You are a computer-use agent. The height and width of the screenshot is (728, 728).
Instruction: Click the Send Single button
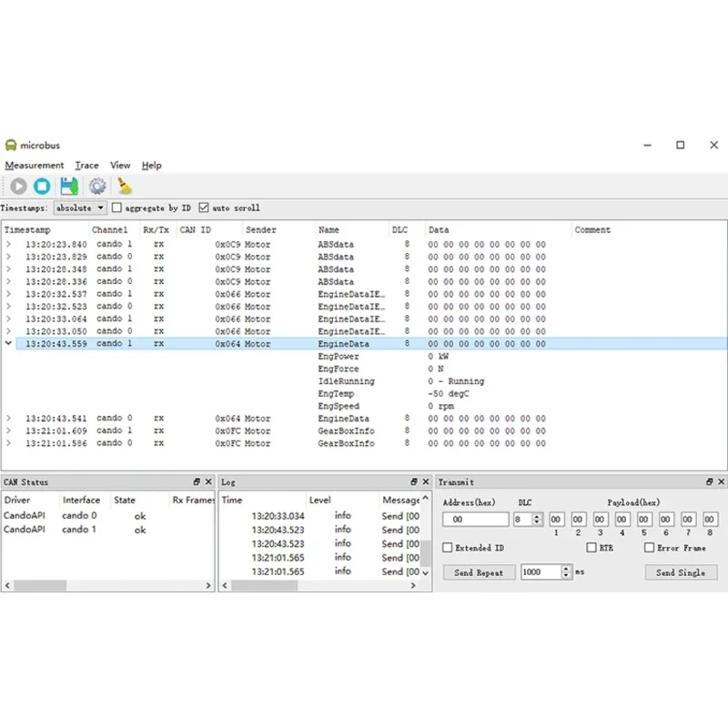click(x=681, y=572)
